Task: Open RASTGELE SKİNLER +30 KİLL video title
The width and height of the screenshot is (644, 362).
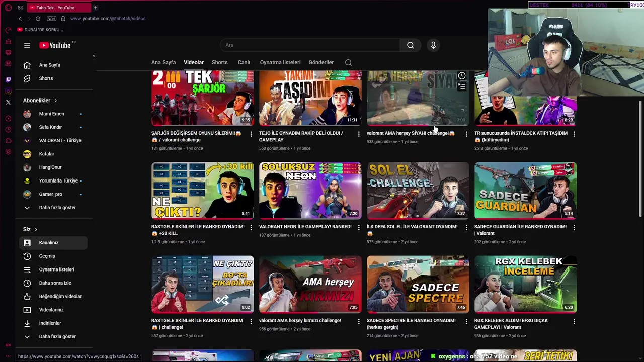Action: click(198, 230)
